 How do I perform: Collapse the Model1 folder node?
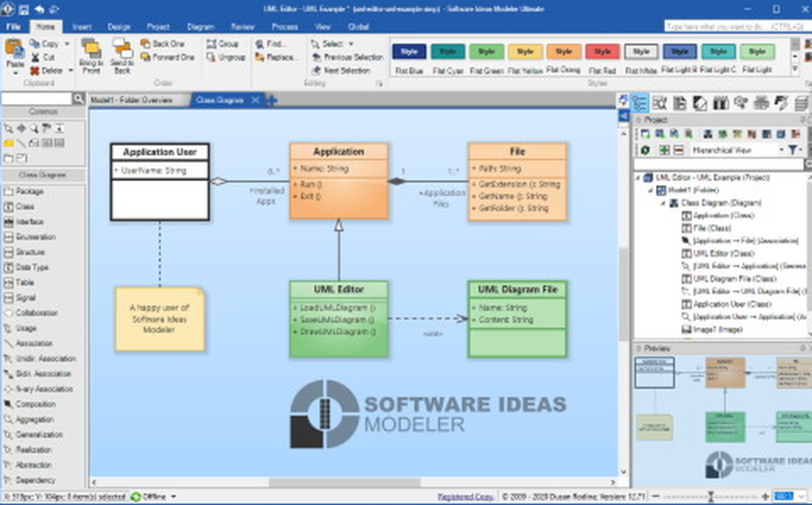pyautogui.click(x=650, y=190)
